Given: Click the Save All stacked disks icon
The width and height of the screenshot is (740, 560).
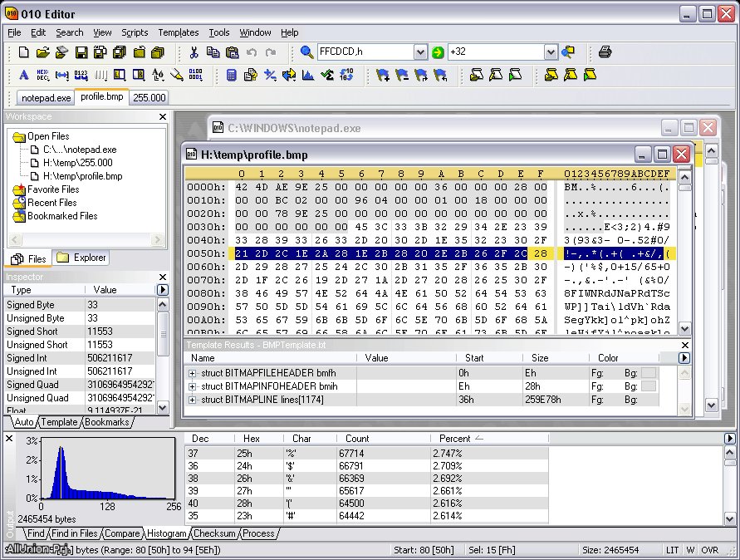Looking at the screenshot, I should [120, 52].
